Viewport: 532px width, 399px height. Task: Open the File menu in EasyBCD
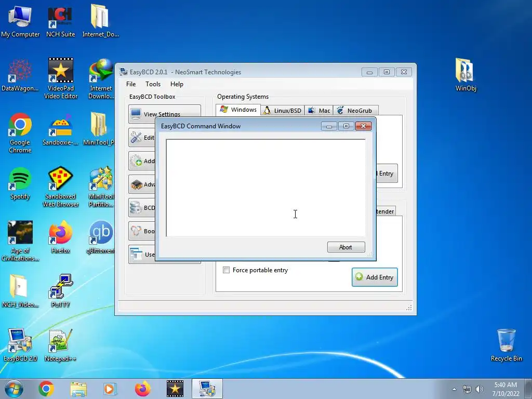pos(131,84)
